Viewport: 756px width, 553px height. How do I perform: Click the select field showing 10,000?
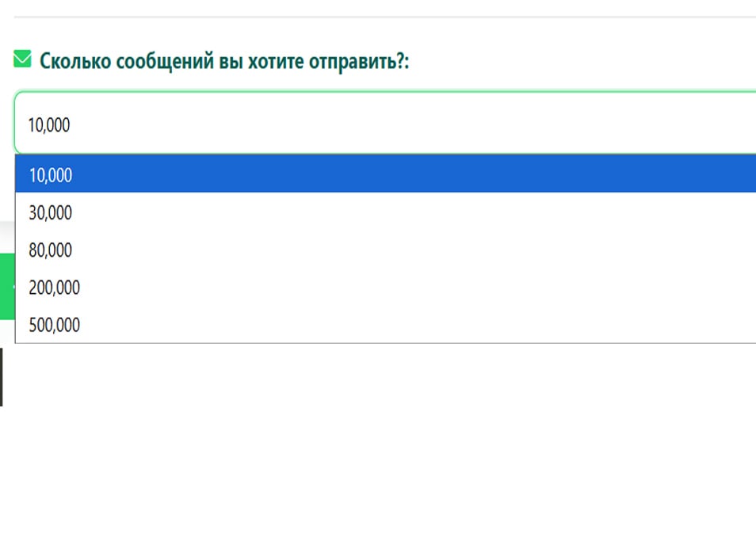pos(386,123)
